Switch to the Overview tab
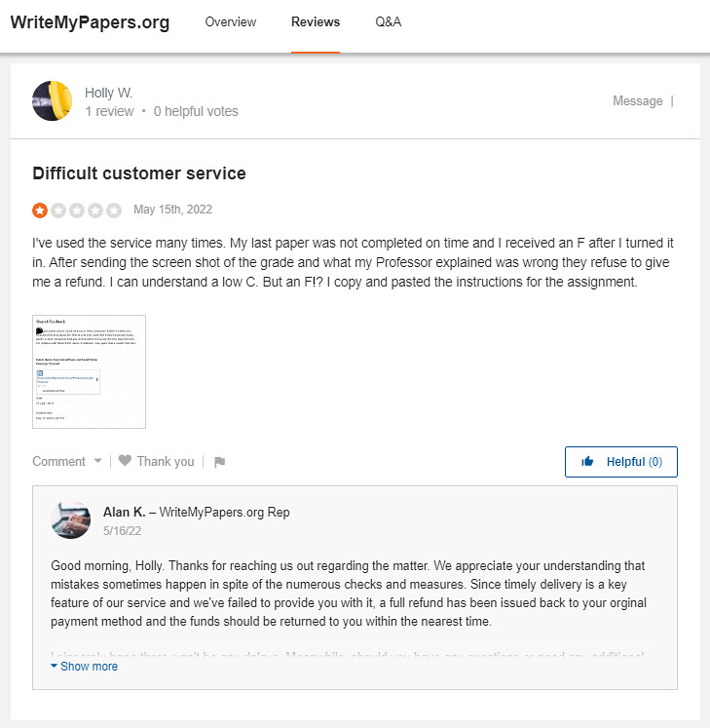 coord(231,22)
